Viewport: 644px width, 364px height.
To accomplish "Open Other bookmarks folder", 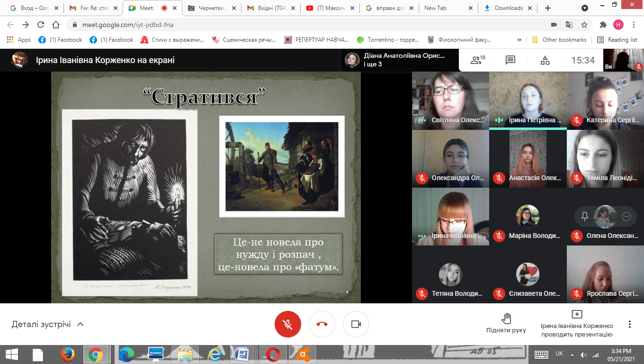I will coord(559,40).
